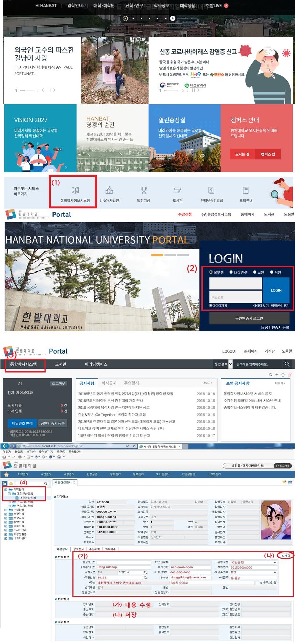
Task: Open the 은행구분 bank dropdown
Action: coord(275,562)
